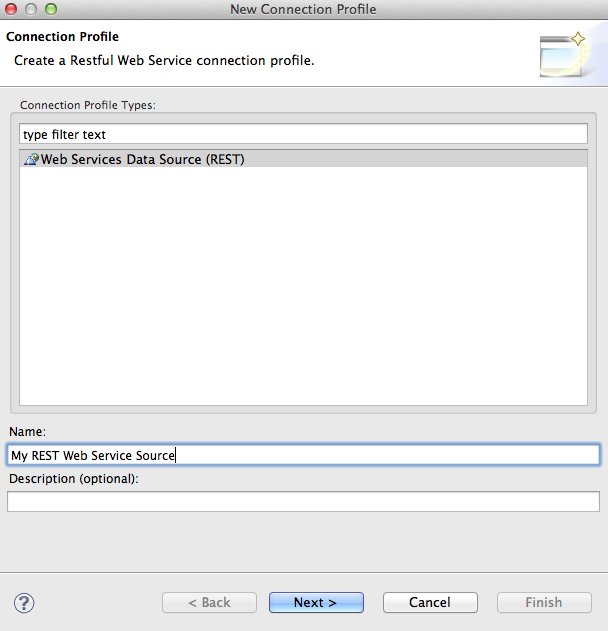Click the gray minimize window button
This screenshot has width=608, height=631.
click(x=31, y=9)
